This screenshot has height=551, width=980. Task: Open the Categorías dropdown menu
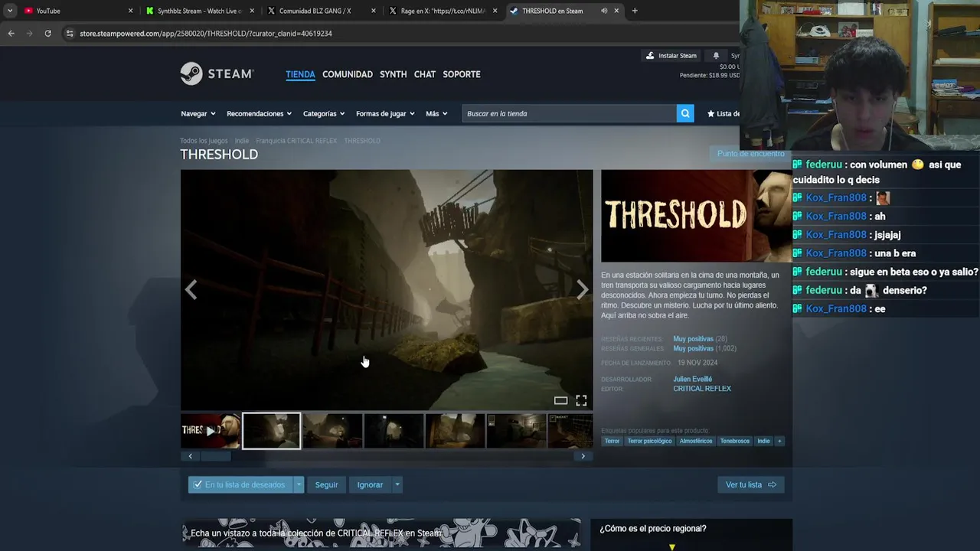click(324, 113)
